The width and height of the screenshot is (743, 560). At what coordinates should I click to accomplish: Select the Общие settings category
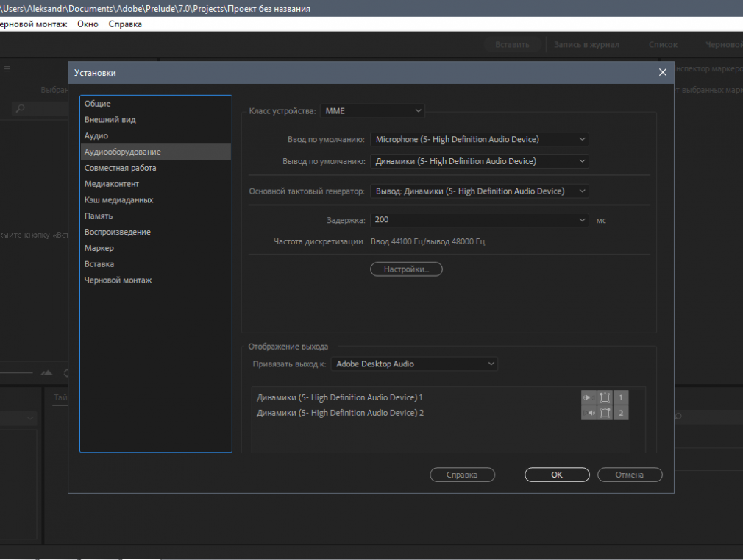(x=155, y=103)
